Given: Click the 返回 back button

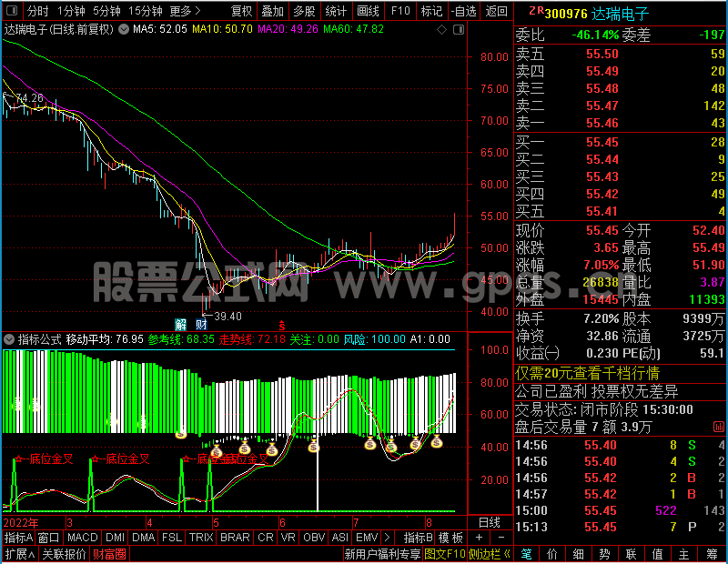Looking at the screenshot, I should (x=496, y=11).
